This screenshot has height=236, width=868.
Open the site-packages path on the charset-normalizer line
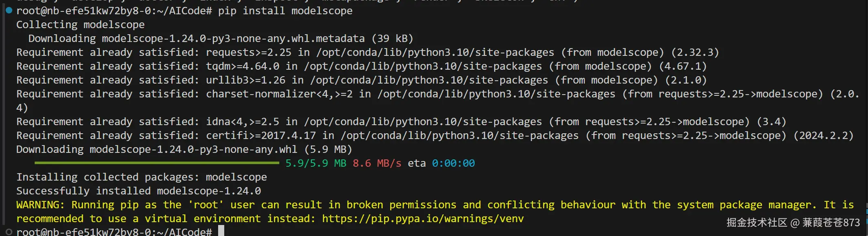(x=496, y=94)
